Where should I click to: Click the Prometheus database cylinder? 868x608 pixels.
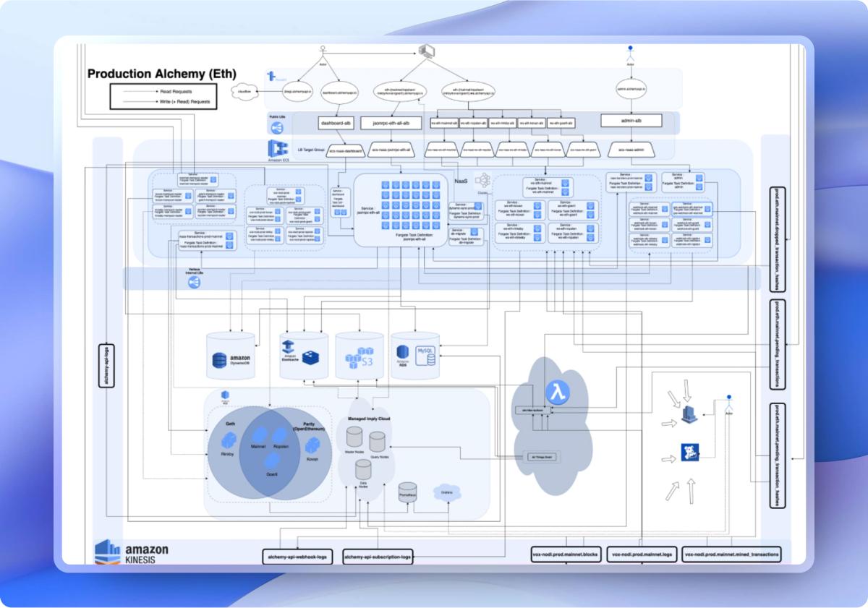coord(407,492)
